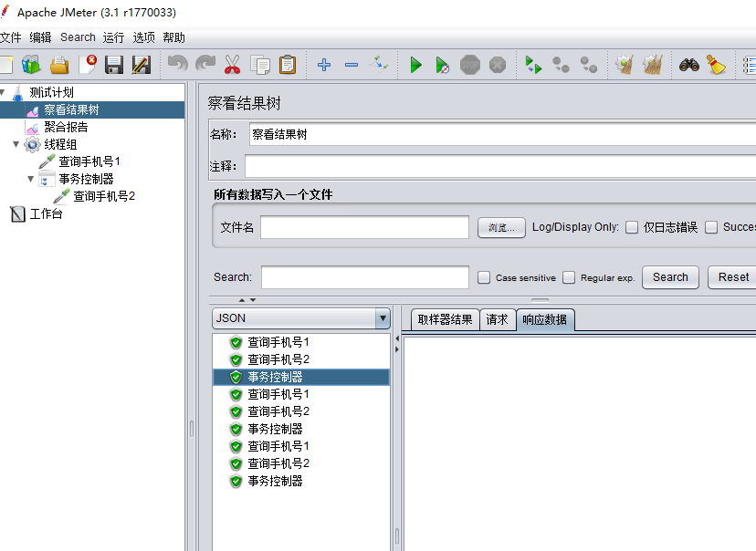Screen dimensions: 756x551
Task: Click the Cut scissors icon
Action: coord(233,65)
